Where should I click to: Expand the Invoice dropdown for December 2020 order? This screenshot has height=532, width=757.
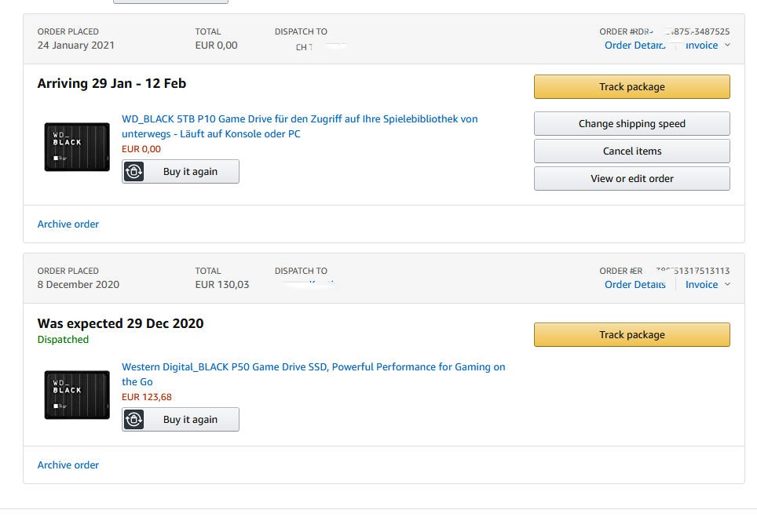pos(727,285)
